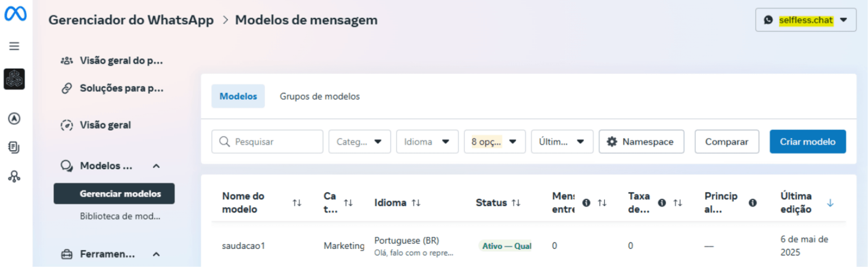Click the WhatsApp icon in account selector
Screen dimensions: 868x267
coord(769,20)
